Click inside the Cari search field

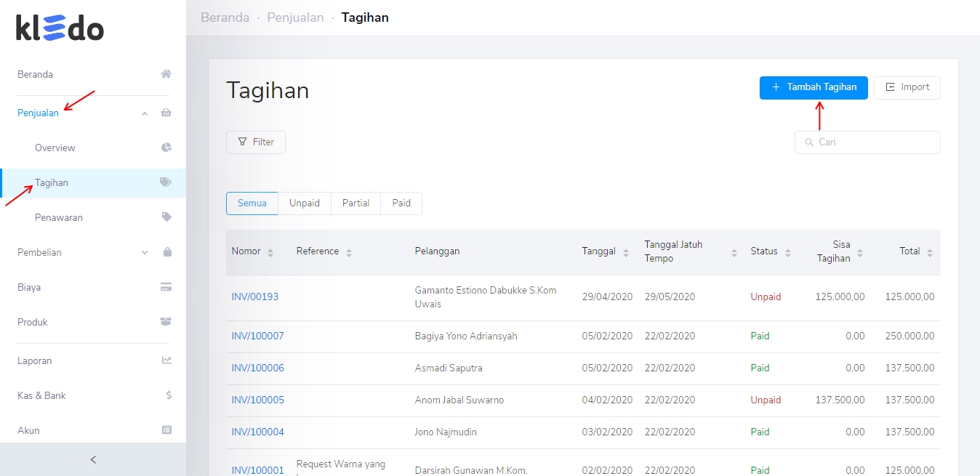(867, 142)
